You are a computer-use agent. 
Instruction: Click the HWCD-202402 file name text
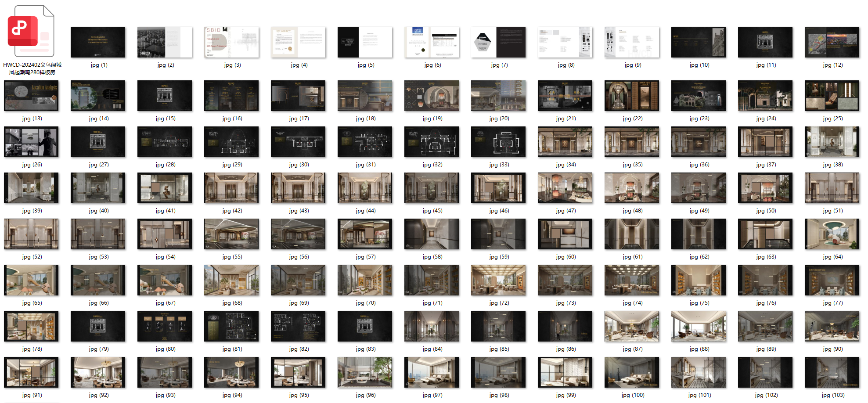[x=32, y=68]
